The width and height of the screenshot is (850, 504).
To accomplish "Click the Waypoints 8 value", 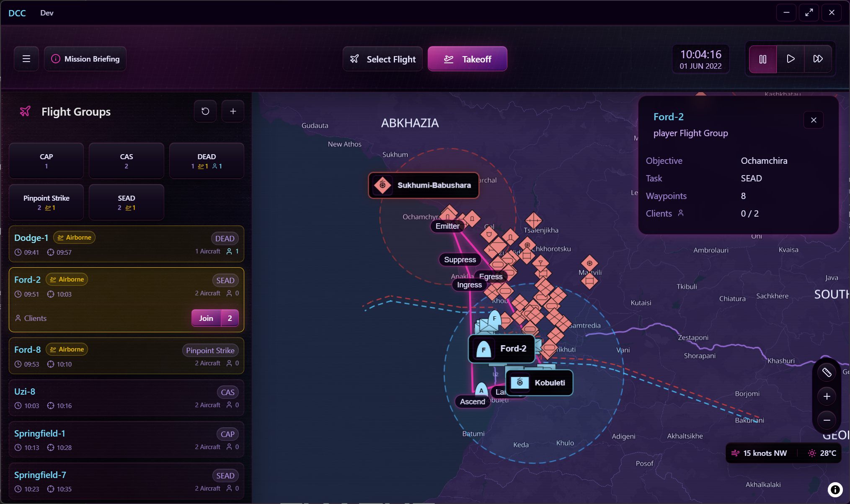I will [743, 196].
